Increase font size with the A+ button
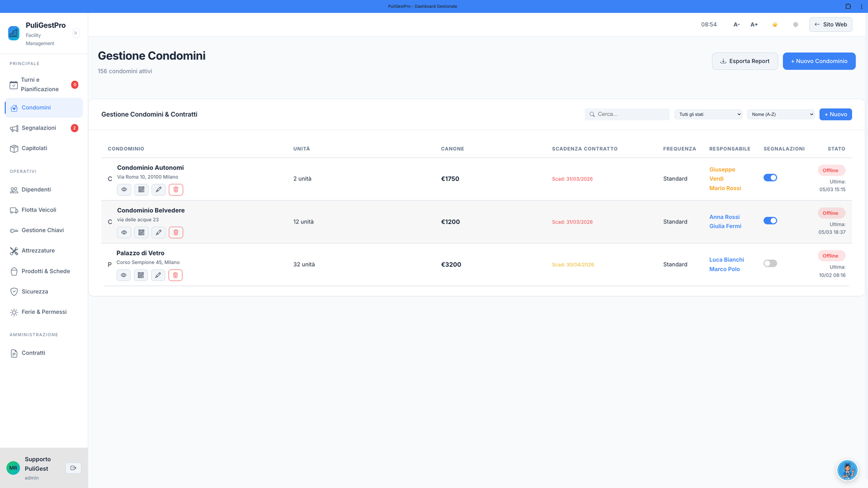 (754, 24)
